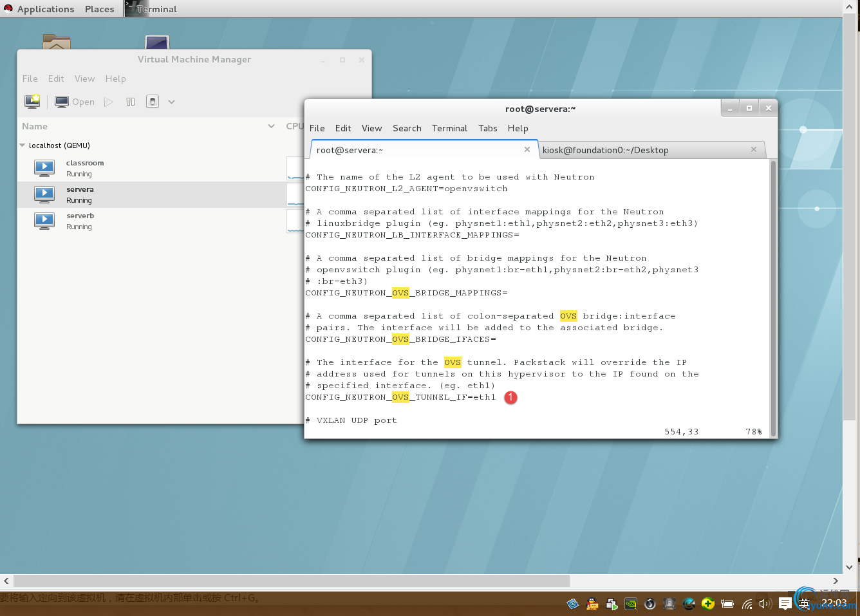Open the Places menu in top panel

coord(99,9)
